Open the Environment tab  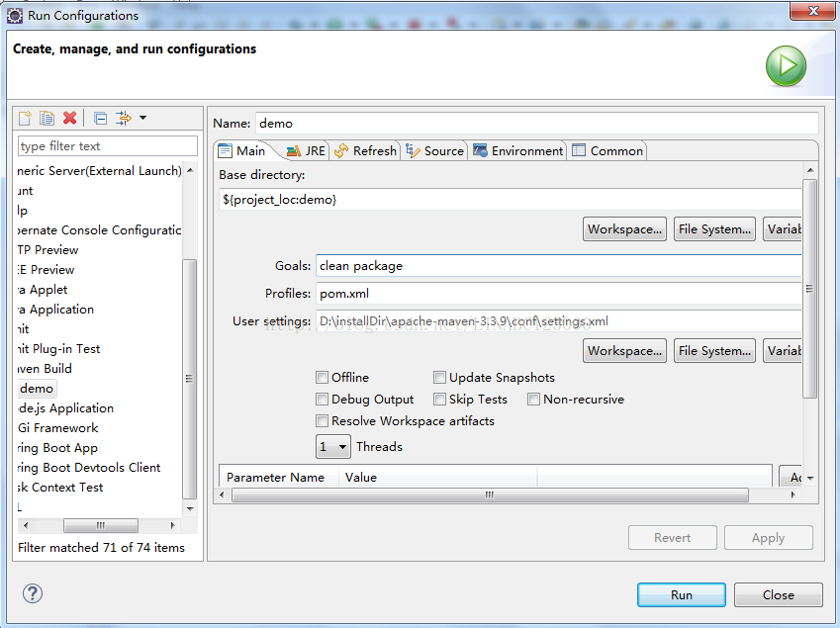pyautogui.click(x=518, y=150)
